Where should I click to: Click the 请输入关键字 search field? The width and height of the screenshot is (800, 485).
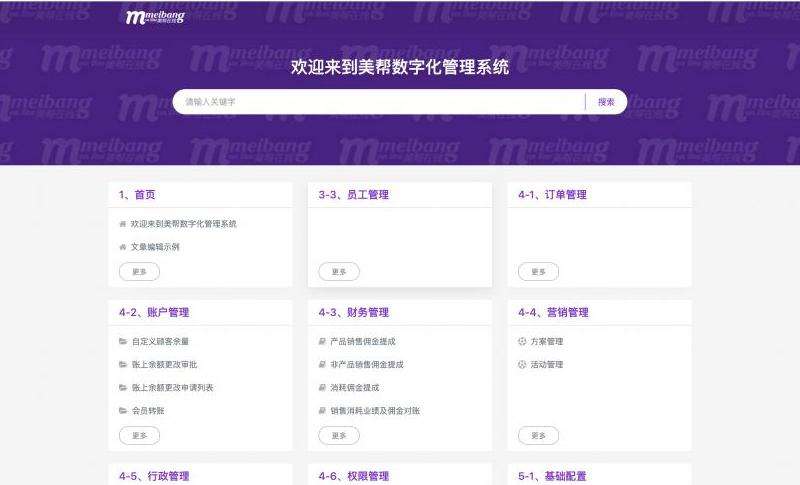[x=378, y=102]
